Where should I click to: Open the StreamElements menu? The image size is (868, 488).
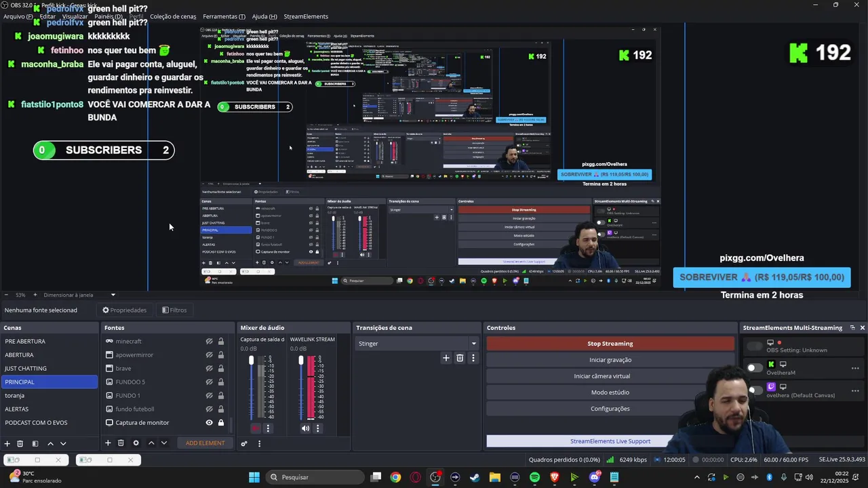pyautogui.click(x=306, y=16)
